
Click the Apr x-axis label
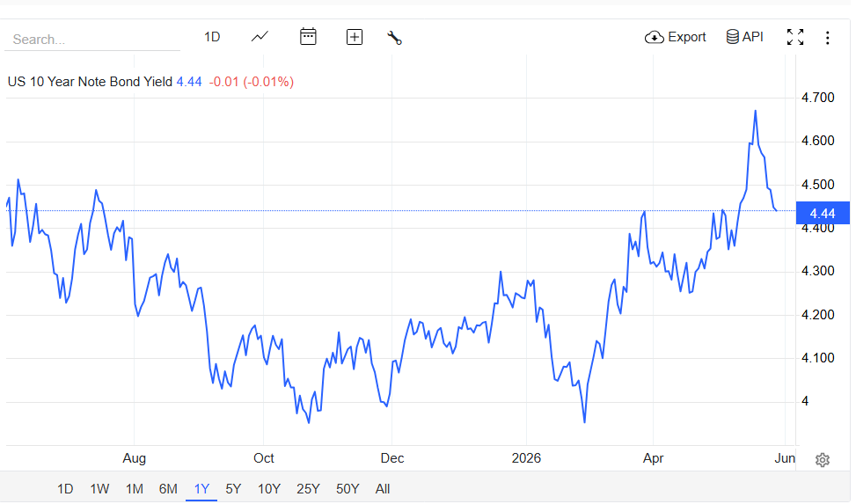(x=654, y=458)
